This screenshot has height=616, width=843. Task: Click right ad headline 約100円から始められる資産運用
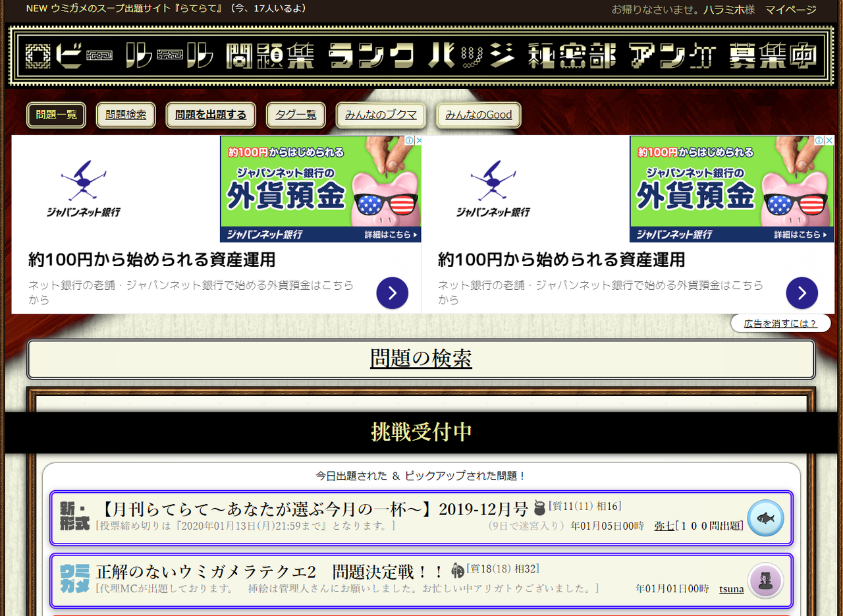coord(561,260)
